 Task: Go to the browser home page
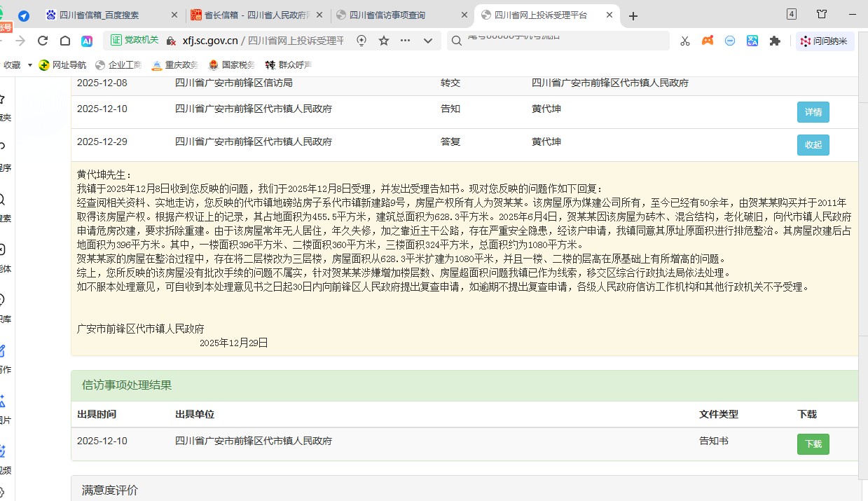(x=65, y=41)
